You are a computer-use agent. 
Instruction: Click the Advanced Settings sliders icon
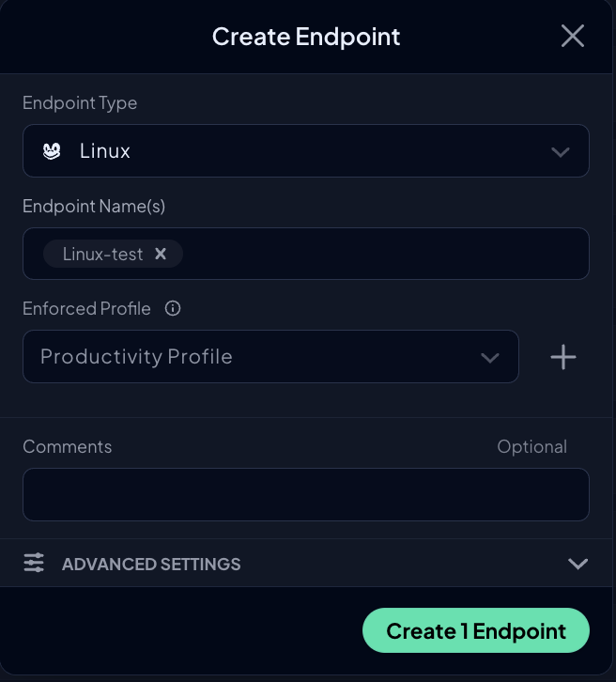(x=34, y=563)
